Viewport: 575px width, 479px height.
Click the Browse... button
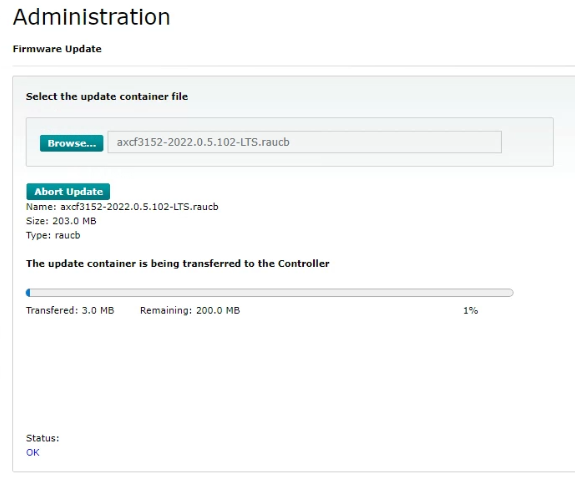point(72,143)
